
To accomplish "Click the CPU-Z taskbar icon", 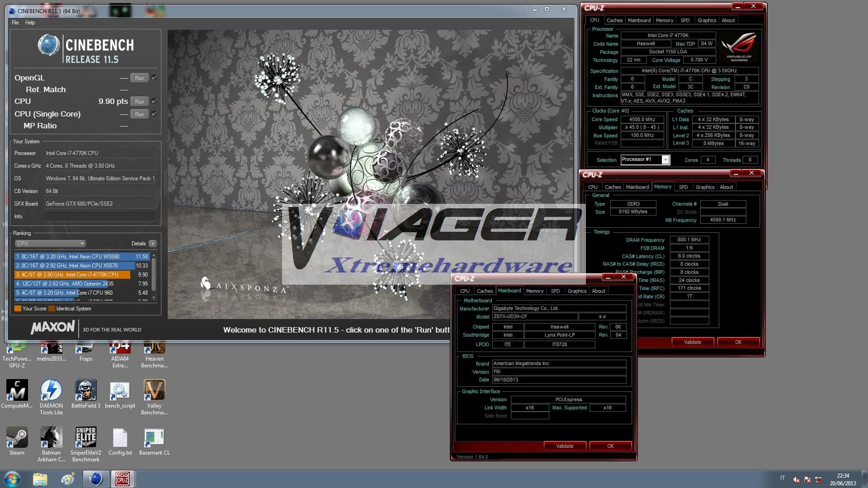I will pos(122,479).
